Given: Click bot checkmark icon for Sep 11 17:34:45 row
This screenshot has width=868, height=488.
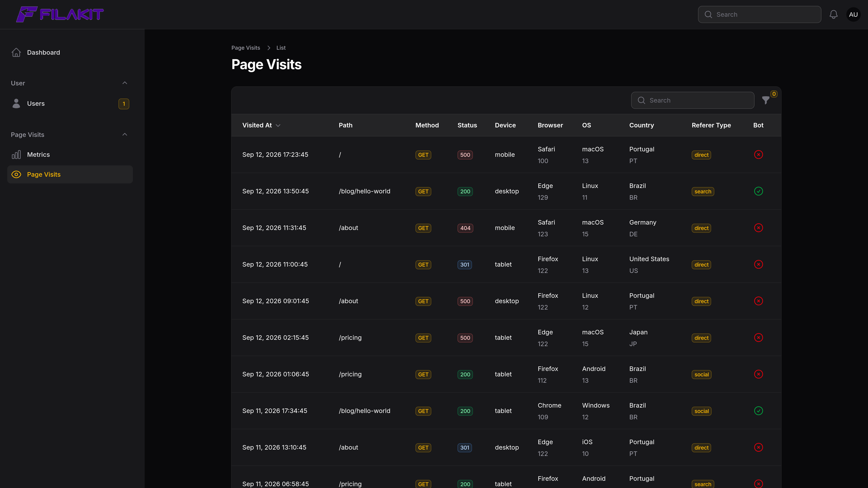Looking at the screenshot, I should pyautogui.click(x=758, y=411).
